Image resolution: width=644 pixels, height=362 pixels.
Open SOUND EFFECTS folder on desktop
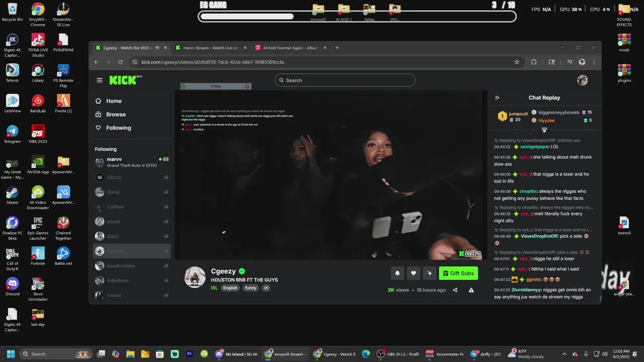[624, 15]
